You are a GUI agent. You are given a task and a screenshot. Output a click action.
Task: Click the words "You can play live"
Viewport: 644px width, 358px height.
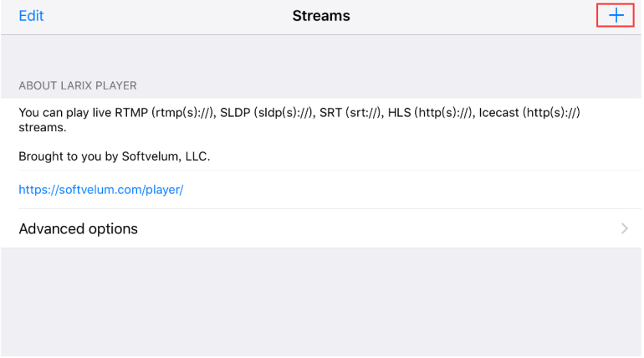click(x=64, y=113)
